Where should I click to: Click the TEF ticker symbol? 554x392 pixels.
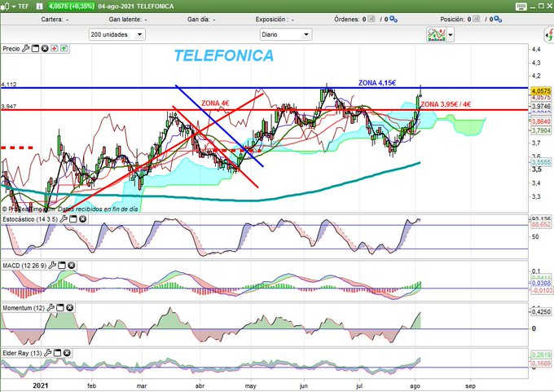[24, 7]
